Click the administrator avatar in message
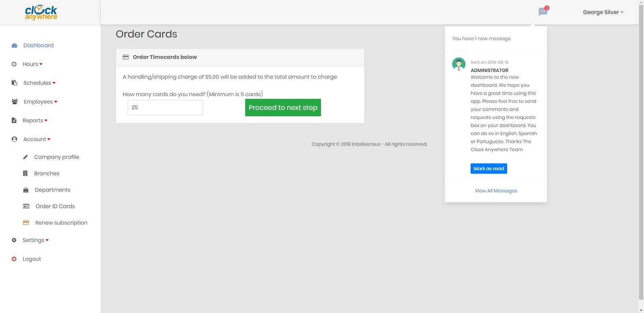Screen dimensions: 644x313 (x=458, y=64)
